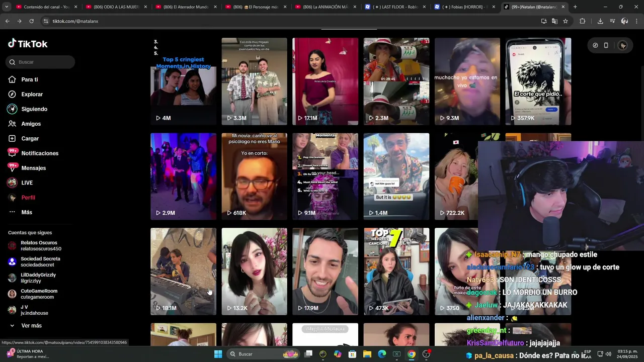The image size is (644, 362).
Task: Open the 'muchacho ya estamos en vivo' video
Action: coord(467,81)
